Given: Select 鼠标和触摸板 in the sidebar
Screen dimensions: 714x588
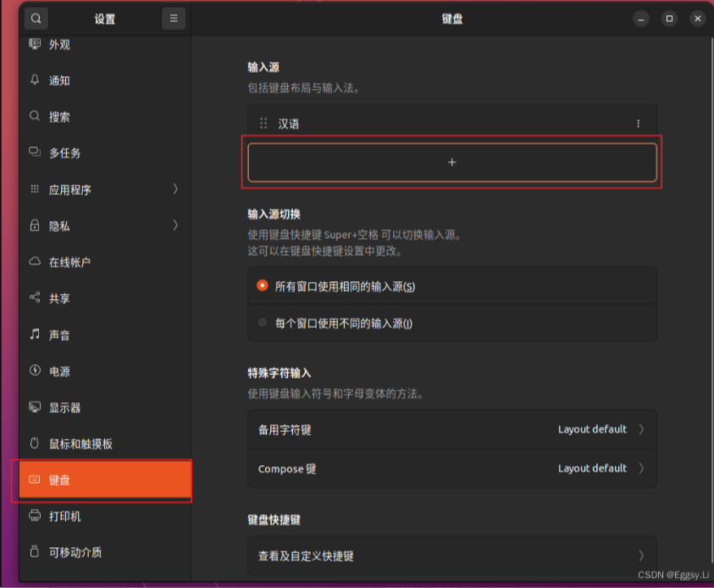Looking at the screenshot, I should (x=80, y=444).
